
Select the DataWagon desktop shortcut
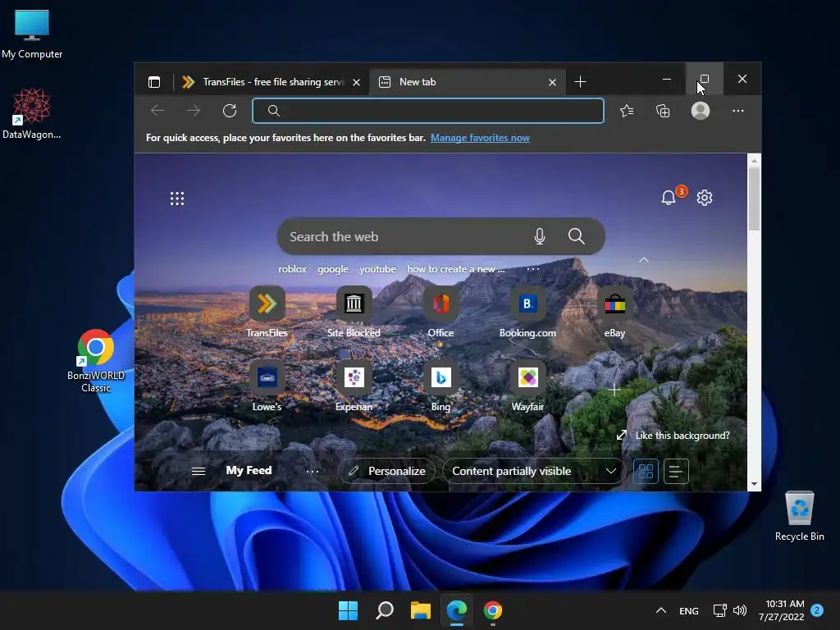click(x=32, y=113)
